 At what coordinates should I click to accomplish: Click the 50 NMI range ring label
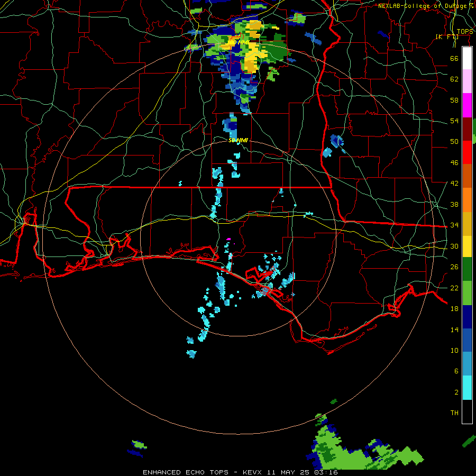[x=238, y=140]
